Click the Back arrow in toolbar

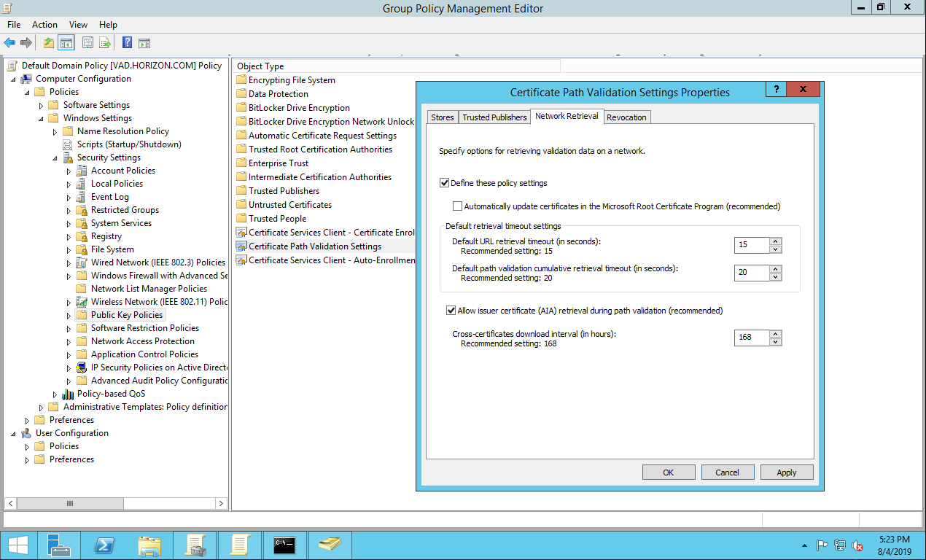tap(9, 43)
